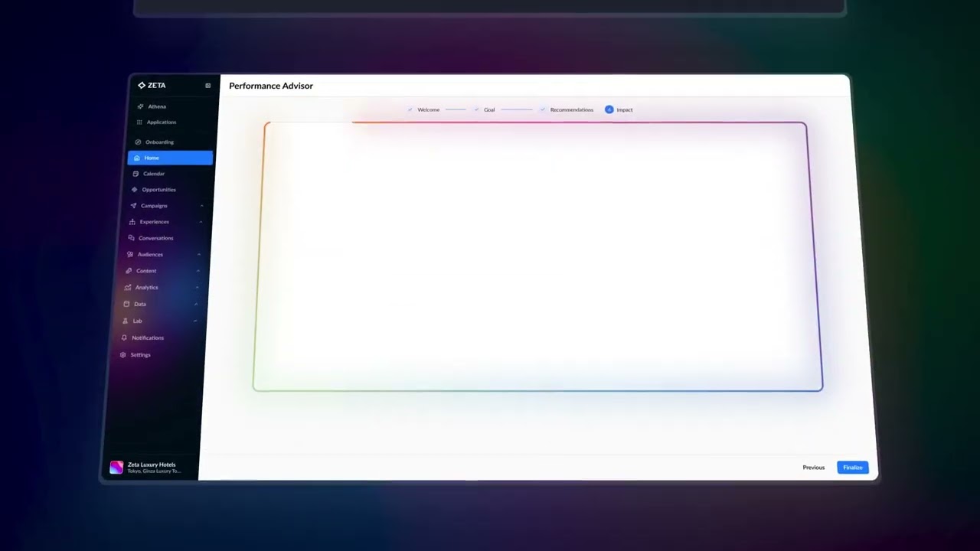Click the Opportunities diamond icon

point(135,190)
